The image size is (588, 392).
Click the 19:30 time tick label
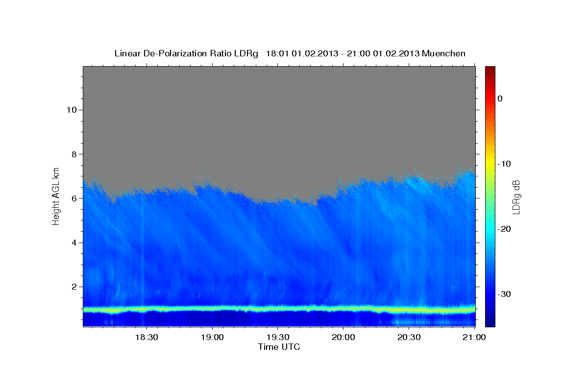[x=277, y=337]
